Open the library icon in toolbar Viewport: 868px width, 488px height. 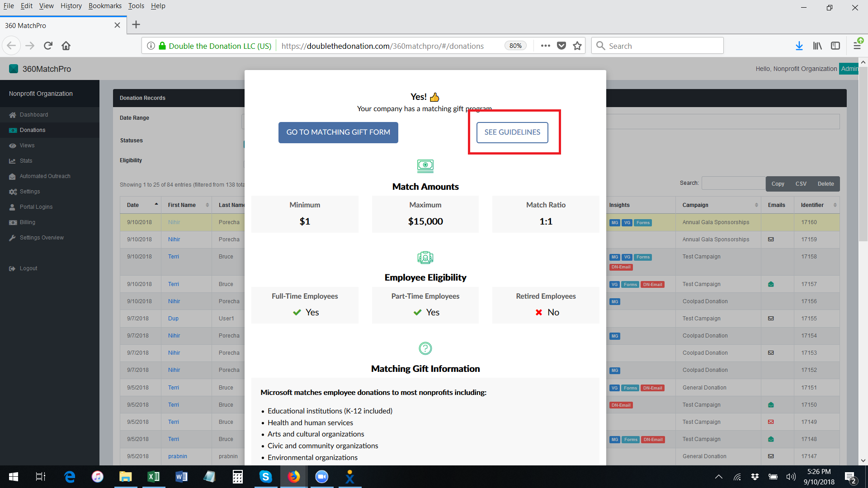817,46
